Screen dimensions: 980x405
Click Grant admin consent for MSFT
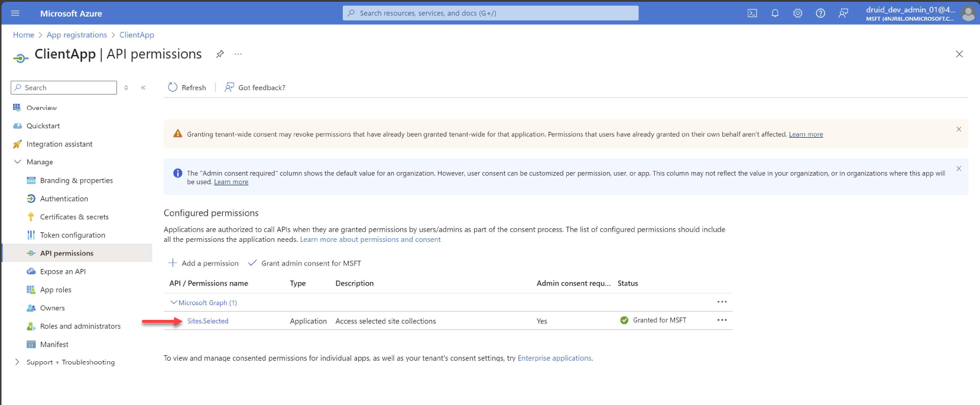coord(304,263)
